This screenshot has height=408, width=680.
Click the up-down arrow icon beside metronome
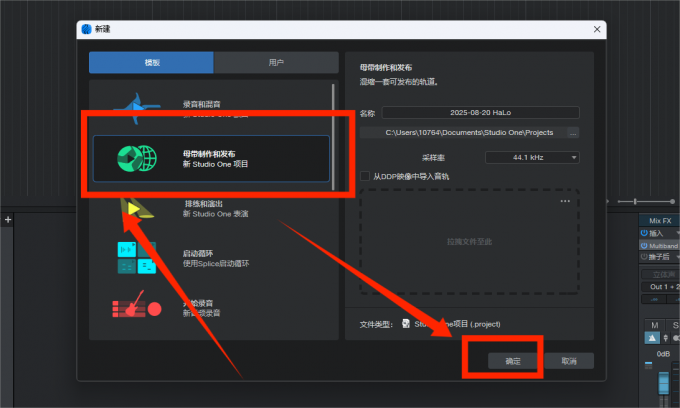[666, 338]
